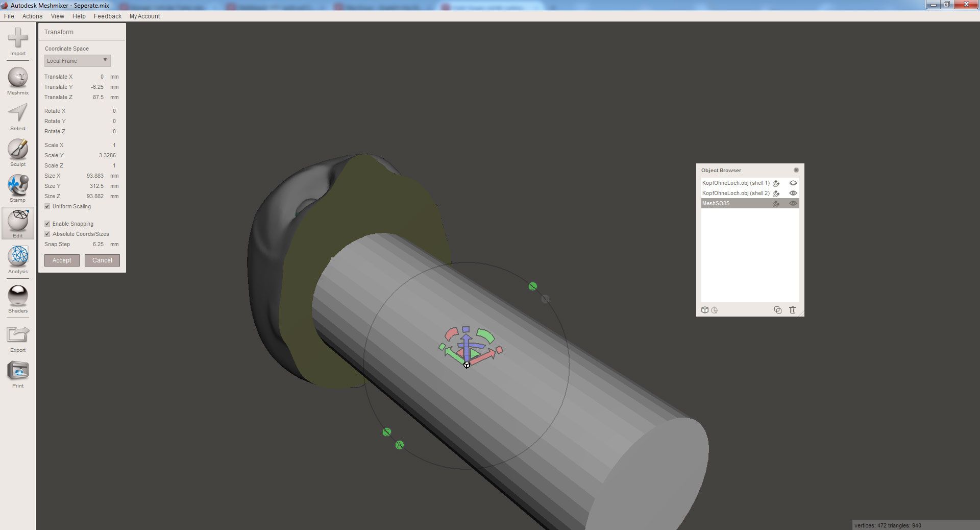The image size is (980, 530).
Task: Click the Translate Y value field
Action: coord(96,87)
